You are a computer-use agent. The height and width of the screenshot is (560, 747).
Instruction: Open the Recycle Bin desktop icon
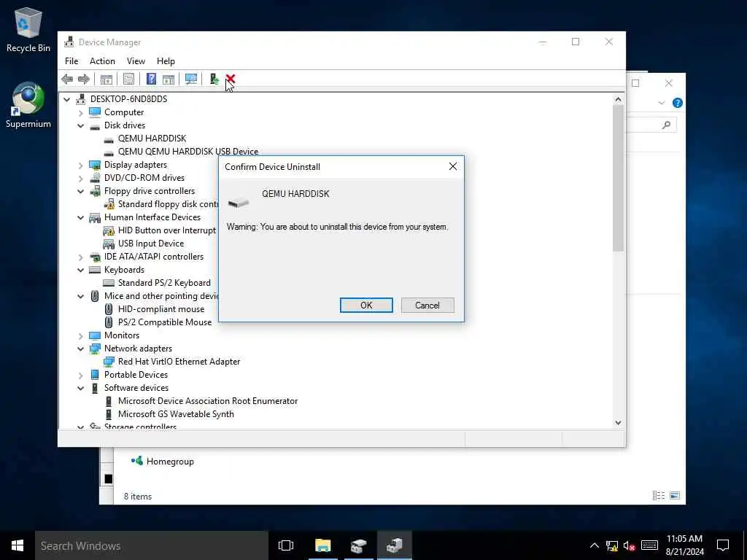coord(28,29)
